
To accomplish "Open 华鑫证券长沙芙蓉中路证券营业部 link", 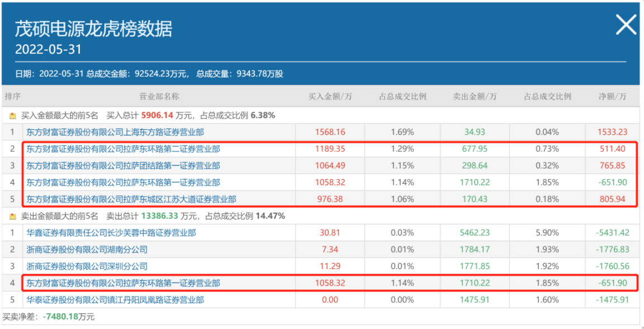I will 111,233.
